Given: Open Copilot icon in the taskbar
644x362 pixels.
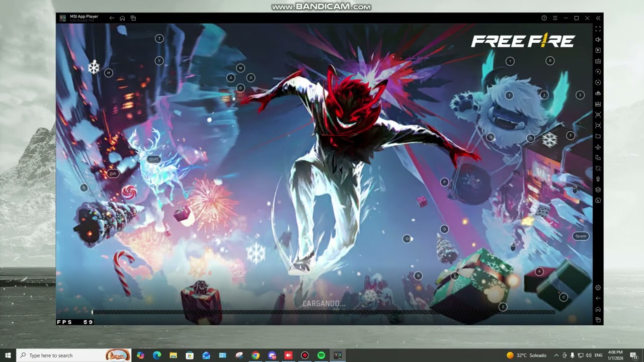Looking at the screenshot, I should click(x=140, y=355).
